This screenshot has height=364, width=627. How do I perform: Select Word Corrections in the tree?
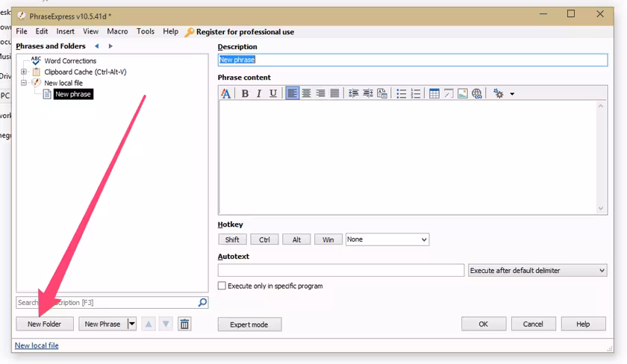[x=70, y=60]
